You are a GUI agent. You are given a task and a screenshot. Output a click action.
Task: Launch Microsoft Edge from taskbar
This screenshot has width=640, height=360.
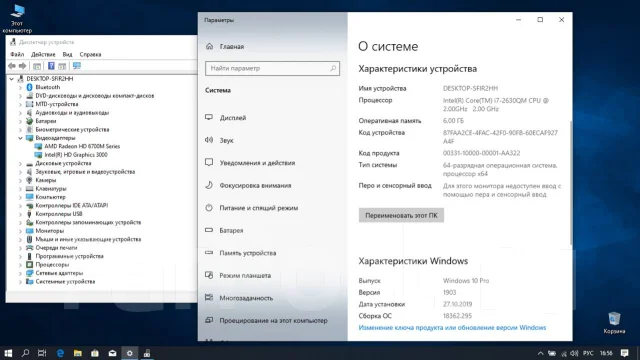pos(60,353)
